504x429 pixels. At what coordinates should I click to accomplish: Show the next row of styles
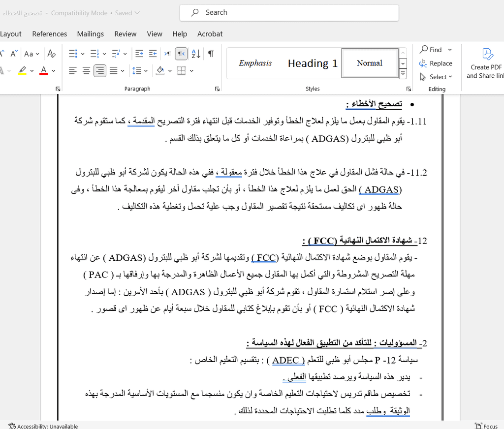(x=403, y=63)
